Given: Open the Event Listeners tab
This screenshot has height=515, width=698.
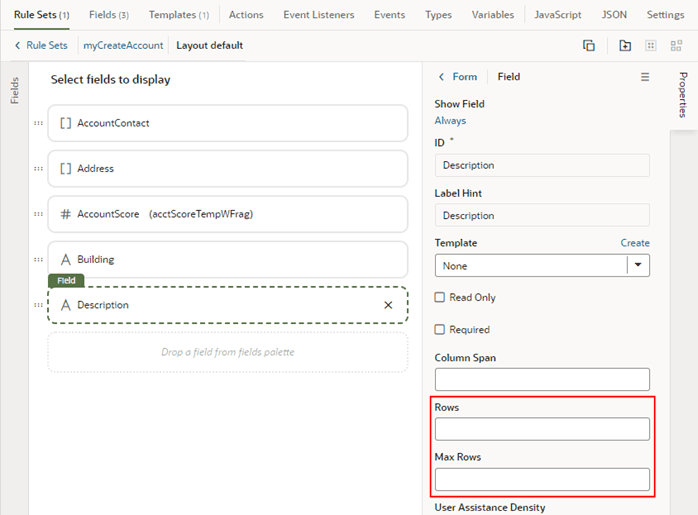Looking at the screenshot, I should click(319, 15).
